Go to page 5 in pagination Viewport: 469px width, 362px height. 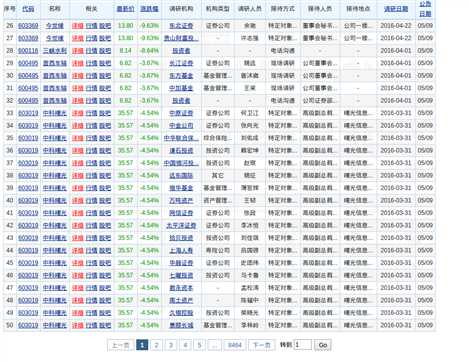click(200, 345)
